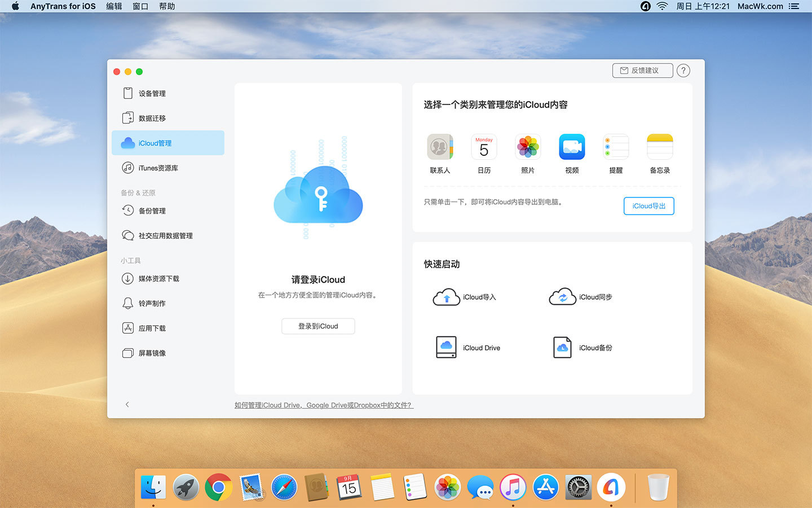Click the 登录到iCloud button
This screenshot has width=812, height=508.
coord(318,326)
